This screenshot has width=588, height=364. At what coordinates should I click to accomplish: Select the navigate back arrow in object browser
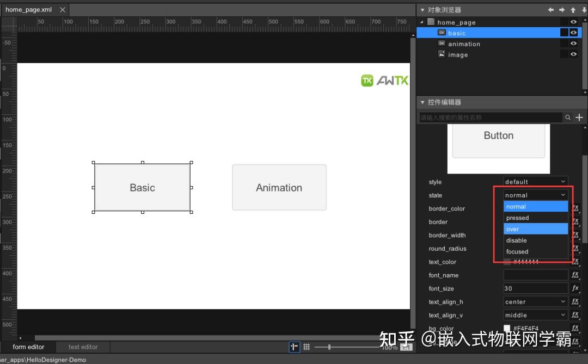coord(551,9)
